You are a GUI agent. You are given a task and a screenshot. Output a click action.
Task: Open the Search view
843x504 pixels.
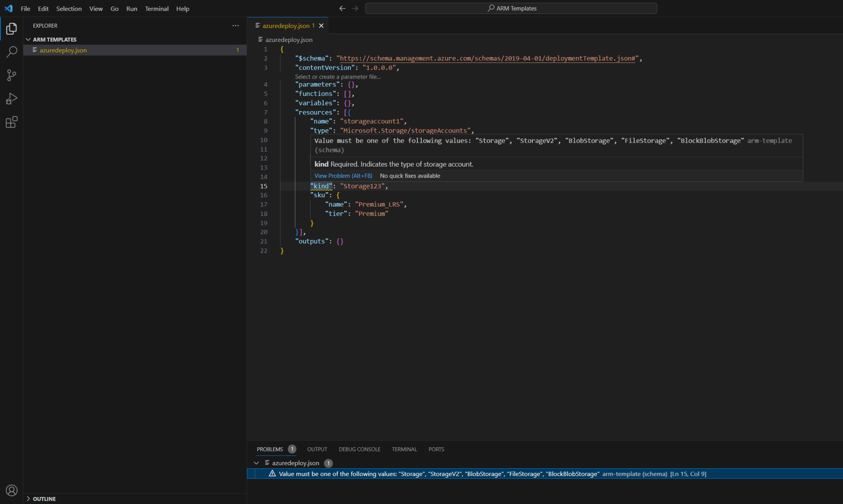click(x=12, y=52)
